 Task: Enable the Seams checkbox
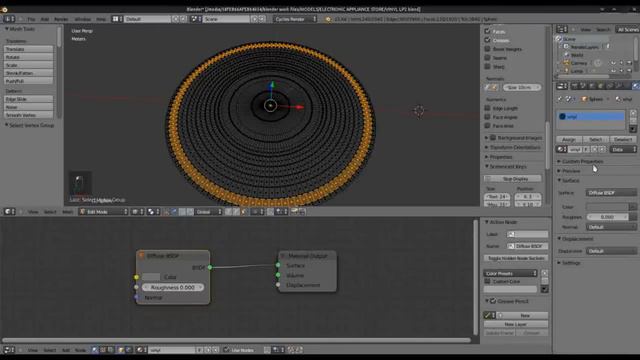click(487, 58)
